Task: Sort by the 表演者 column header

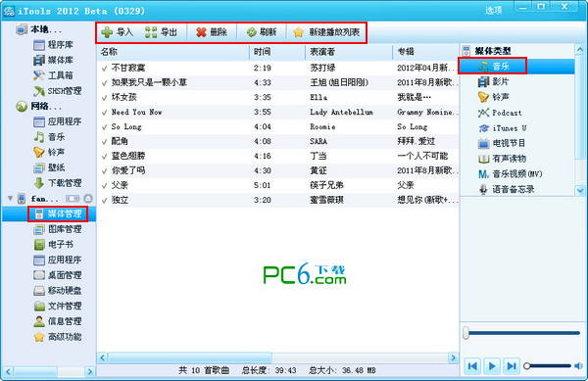Action: pos(349,52)
